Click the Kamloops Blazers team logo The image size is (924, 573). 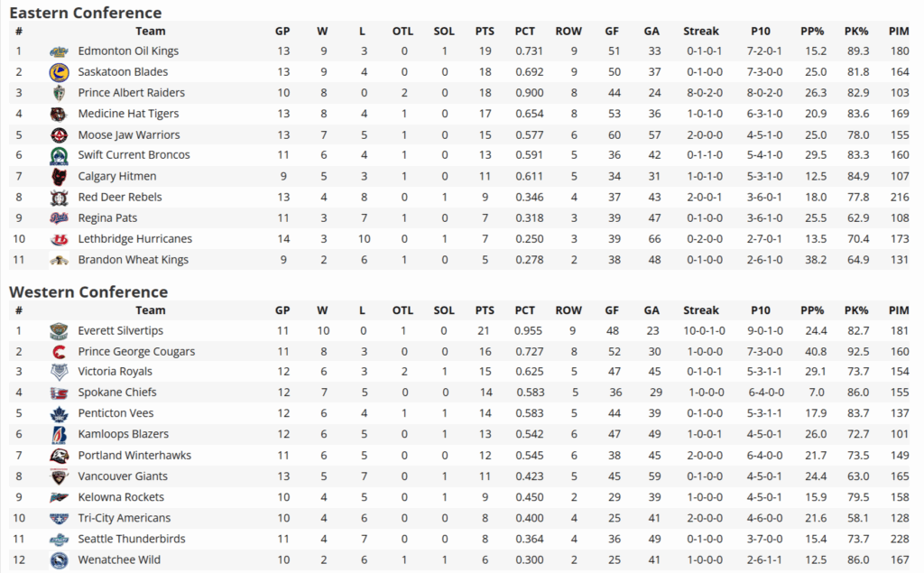[x=59, y=434]
